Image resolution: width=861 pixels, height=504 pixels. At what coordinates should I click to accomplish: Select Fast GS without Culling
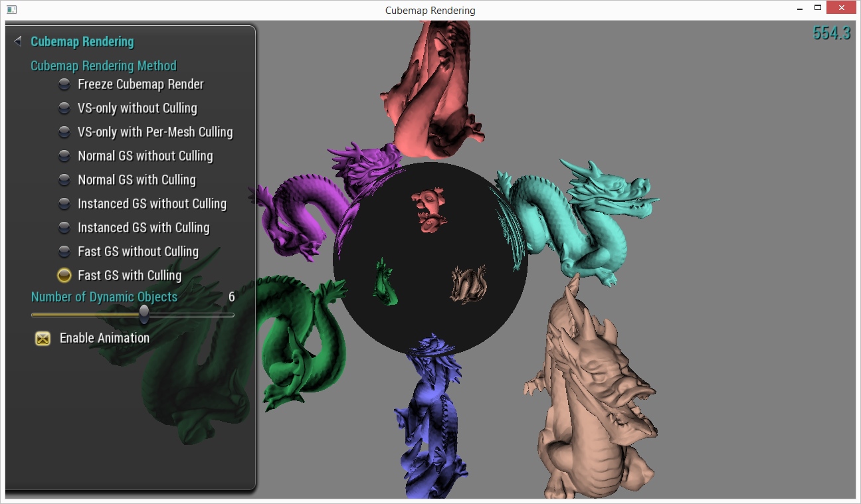pyautogui.click(x=64, y=252)
